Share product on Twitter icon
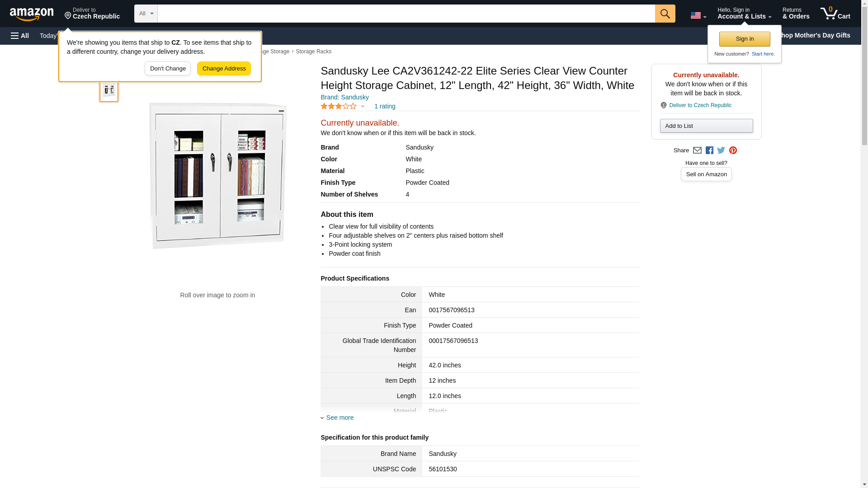 click(x=721, y=150)
